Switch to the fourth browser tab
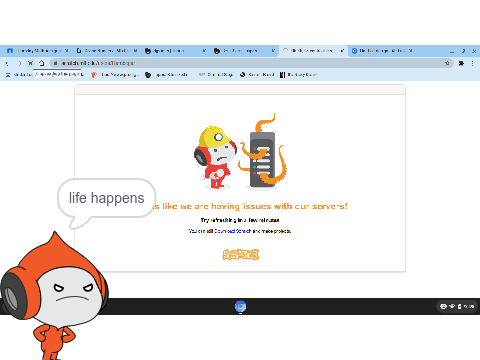Image resolution: width=480 pixels, height=360 pixels. click(244, 51)
